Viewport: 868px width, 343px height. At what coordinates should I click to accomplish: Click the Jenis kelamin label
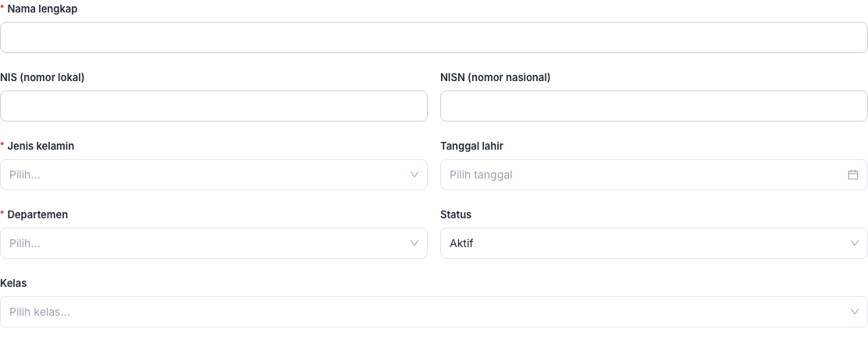[x=41, y=146]
